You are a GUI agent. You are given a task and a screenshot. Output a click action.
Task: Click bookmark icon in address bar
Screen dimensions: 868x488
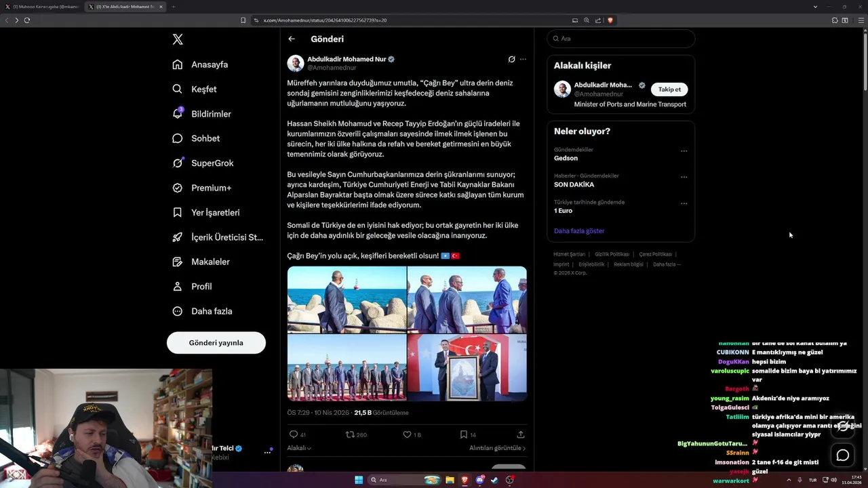243,20
